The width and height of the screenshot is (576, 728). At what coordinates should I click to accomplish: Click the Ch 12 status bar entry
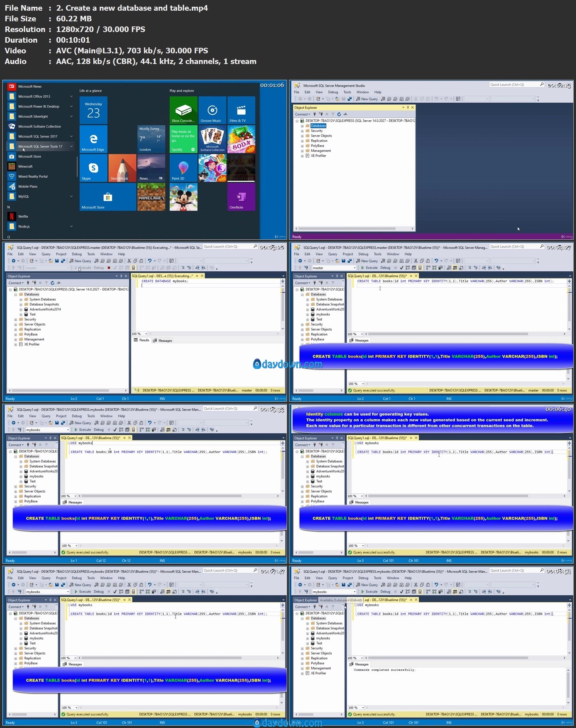pos(126,561)
